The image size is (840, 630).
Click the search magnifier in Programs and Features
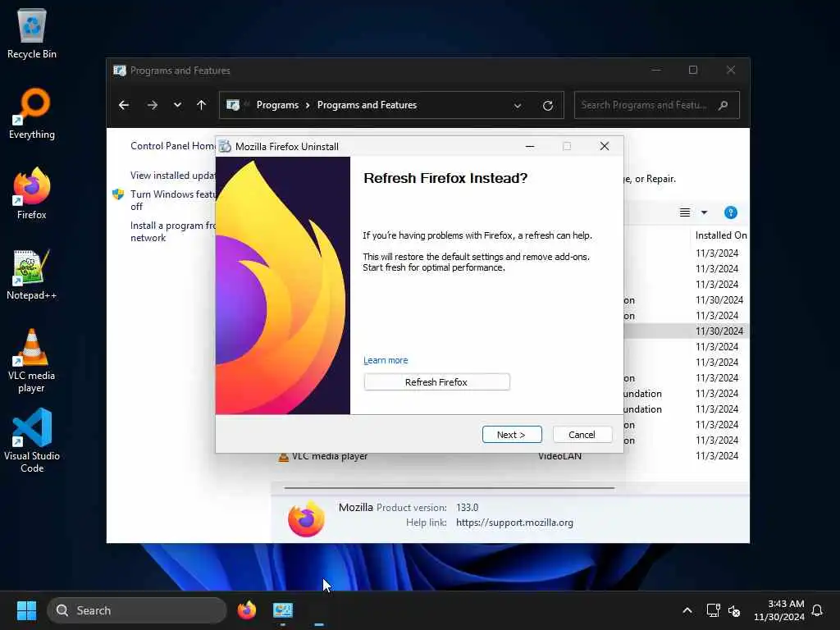click(724, 105)
